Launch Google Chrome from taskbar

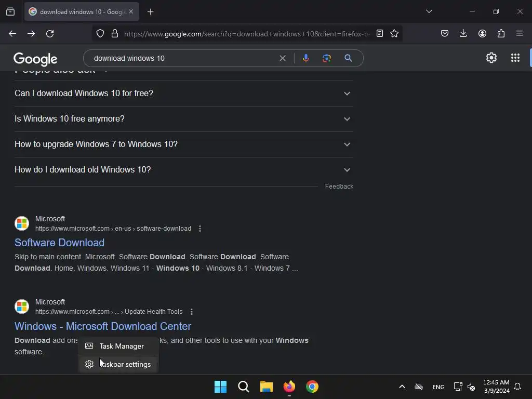(312, 387)
